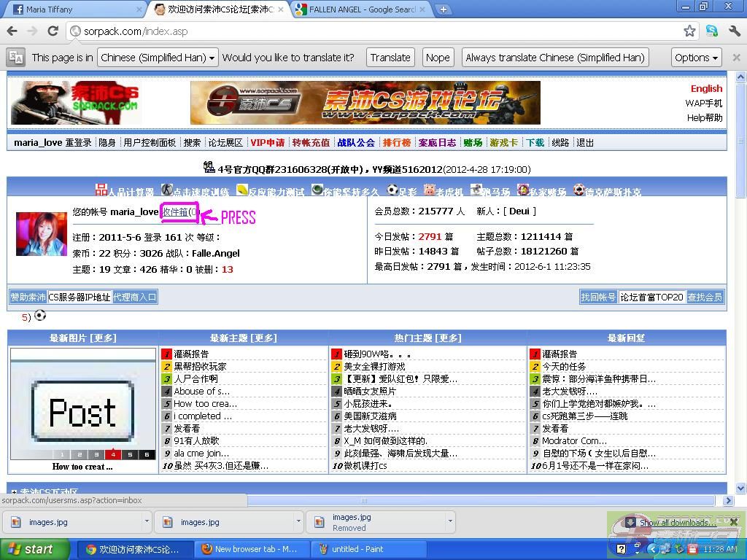The width and height of the screenshot is (747, 560).
Task: Click the Nope button in translate bar
Action: click(x=438, y=58)
